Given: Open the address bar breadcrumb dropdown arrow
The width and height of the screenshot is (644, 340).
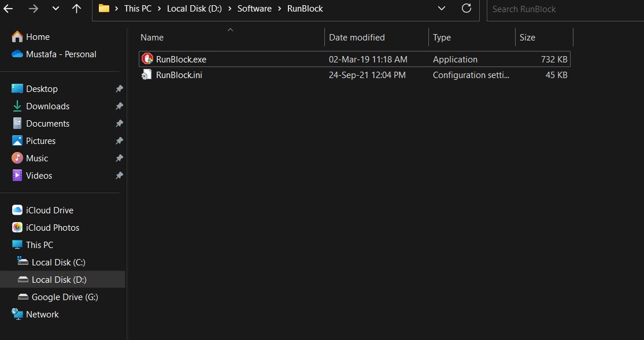Looking at the screenshot, I should pos(441,8).
